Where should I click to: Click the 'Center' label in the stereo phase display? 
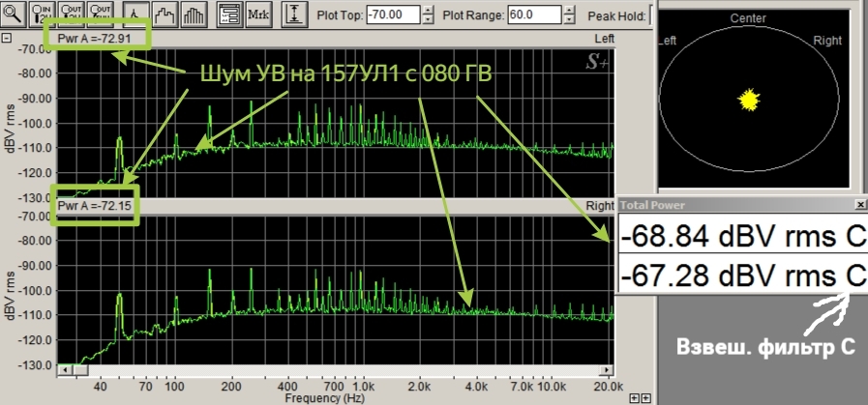748,18
